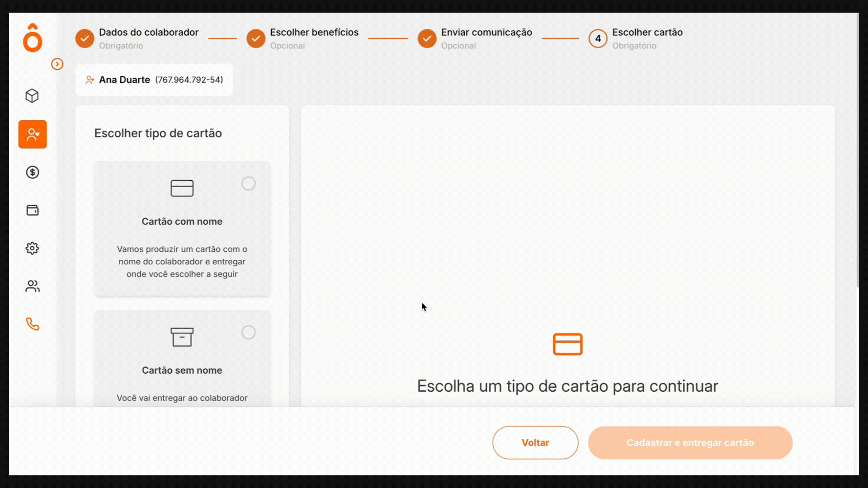868x488 pixels.
Task: Contact support via the phone icon
Action: 32,324
